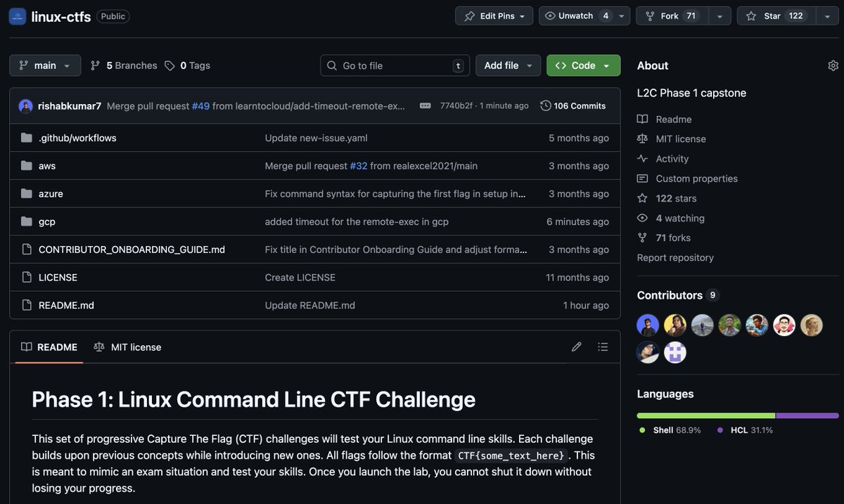The height and width of the screenshot is (504, 844).
Task: Toggle Unwatch for this repository
Action: (x=576, y=16)
